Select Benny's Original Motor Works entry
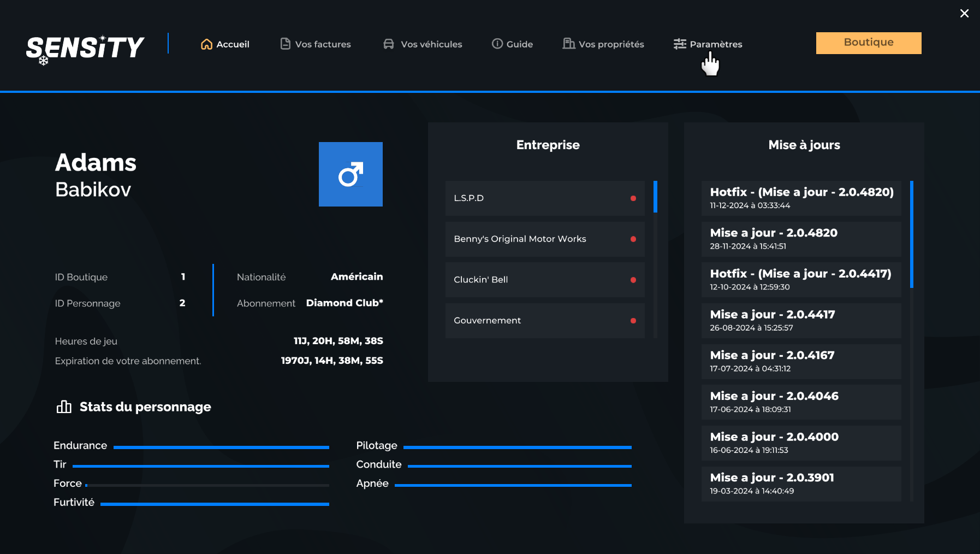Viewport: 980px width, 554px height. (x=545, y=239)
